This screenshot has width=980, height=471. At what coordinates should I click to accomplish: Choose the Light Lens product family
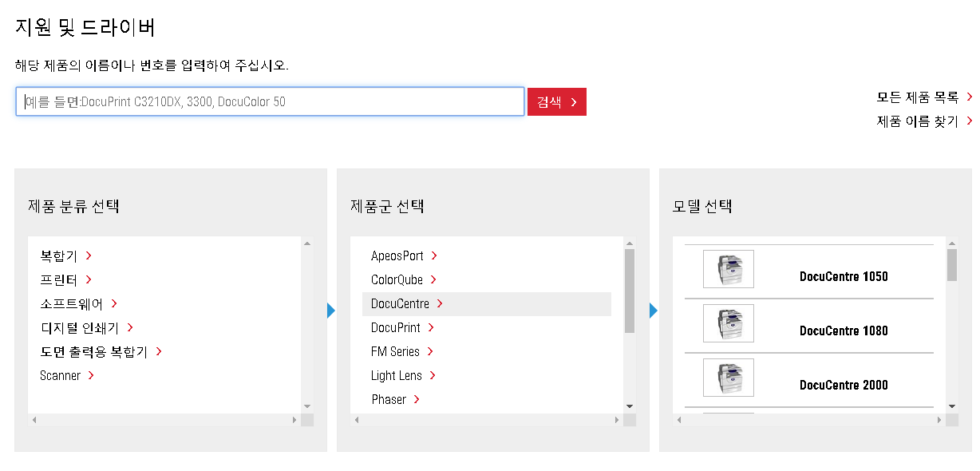(x=397, y=375)
